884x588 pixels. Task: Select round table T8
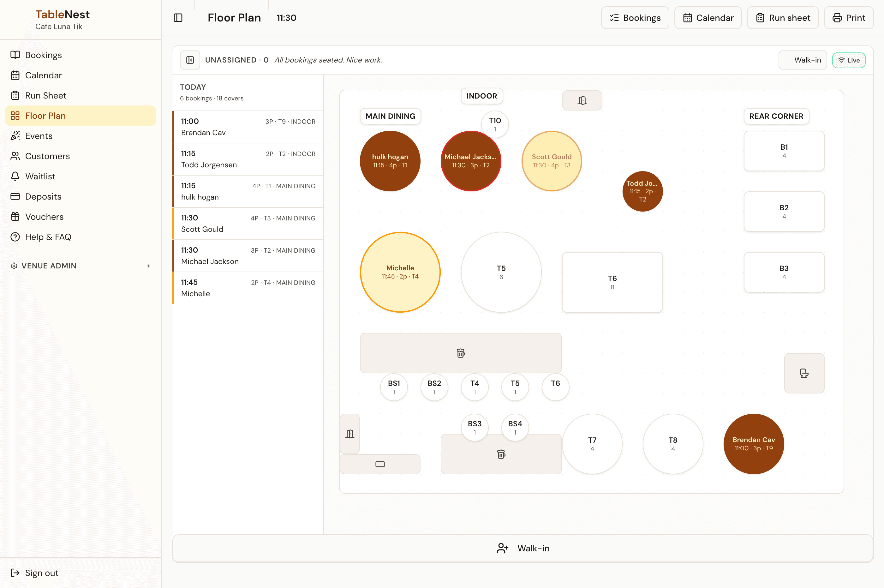point(673,444)
